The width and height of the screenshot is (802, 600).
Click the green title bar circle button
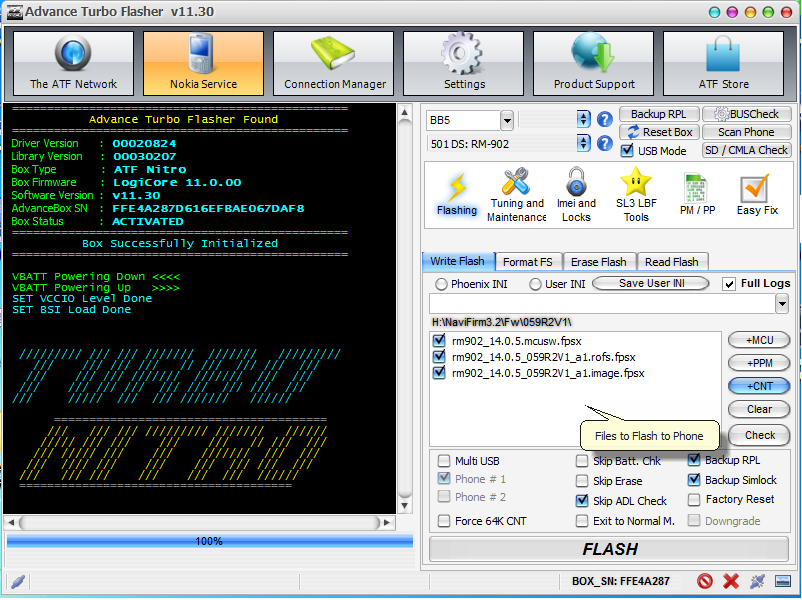(768, 12)
